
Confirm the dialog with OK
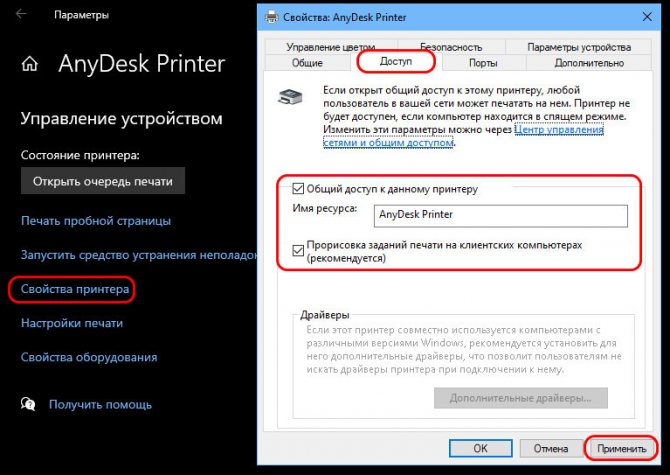click(480, 448)
